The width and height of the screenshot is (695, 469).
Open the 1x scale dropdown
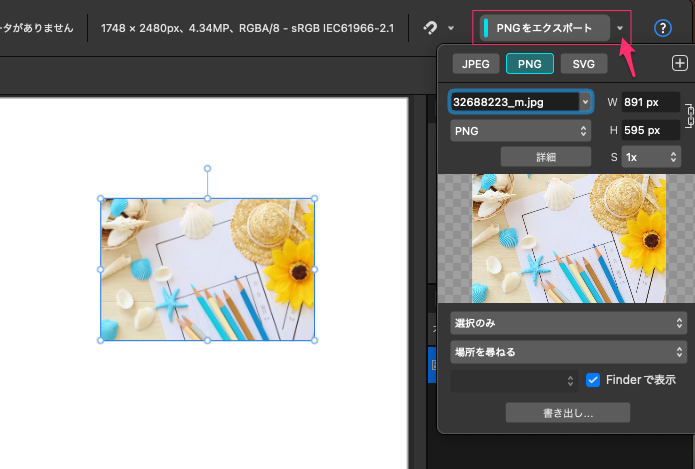651,157
